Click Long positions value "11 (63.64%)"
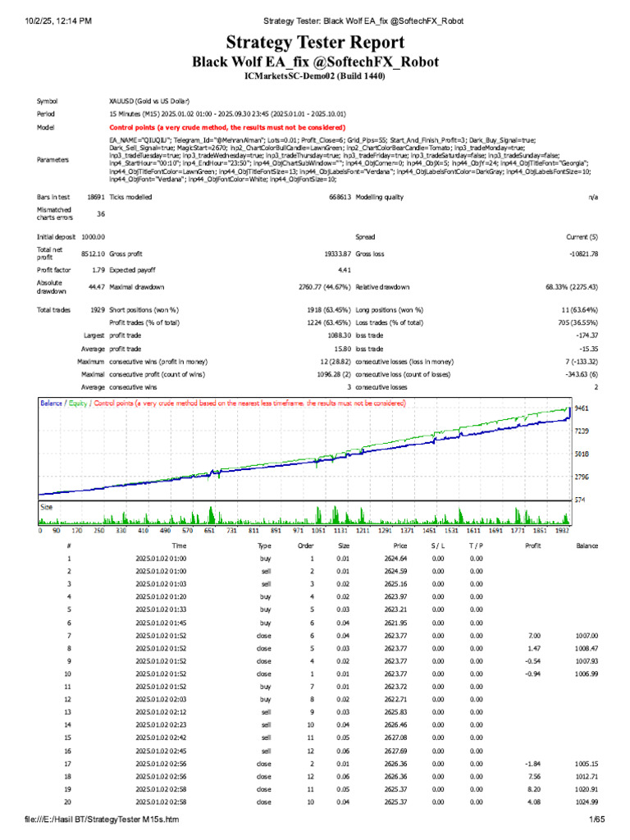Screen dimensions: 630x840 580,310
